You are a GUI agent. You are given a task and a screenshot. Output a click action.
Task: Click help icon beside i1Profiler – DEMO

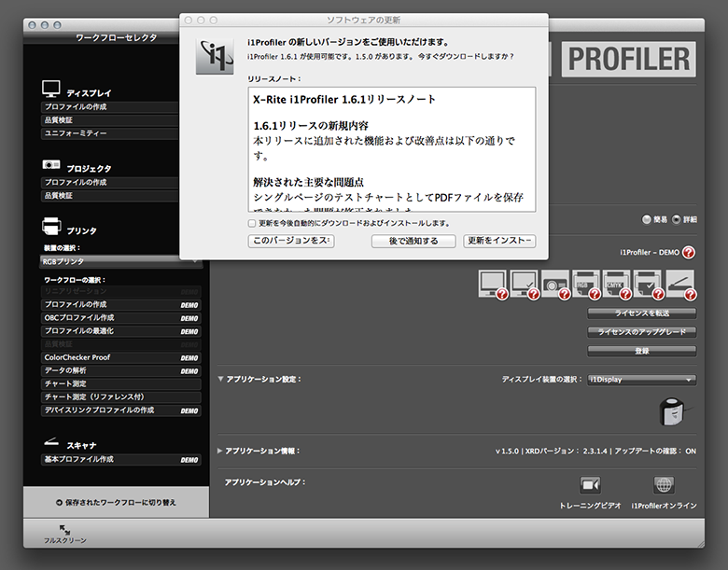(689, 253)
